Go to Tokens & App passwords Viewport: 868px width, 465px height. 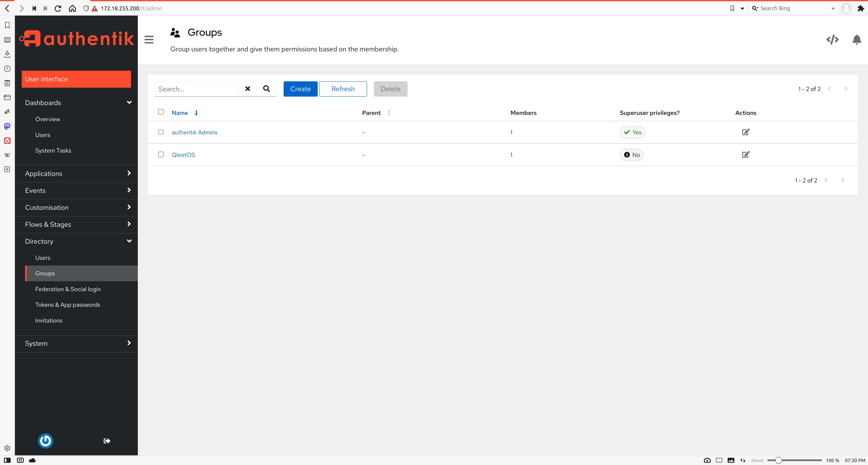(x=67, y=305)
